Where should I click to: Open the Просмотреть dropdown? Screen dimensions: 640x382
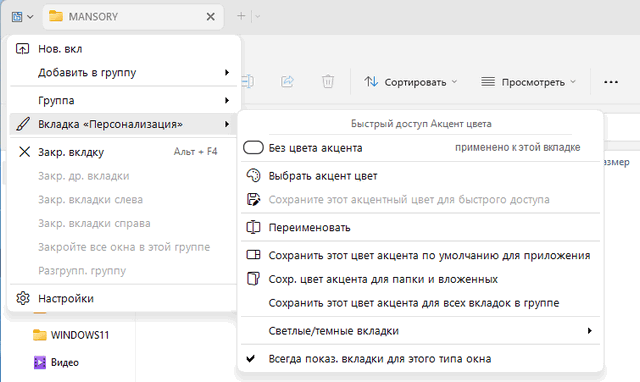pyautogui.click(x=528, y=82)
